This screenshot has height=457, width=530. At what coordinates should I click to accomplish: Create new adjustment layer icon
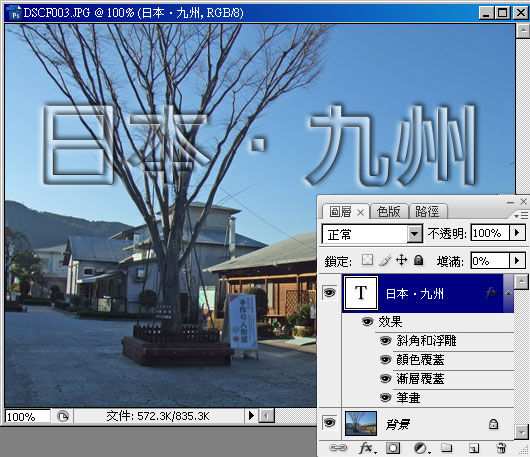tap(422, 448)
